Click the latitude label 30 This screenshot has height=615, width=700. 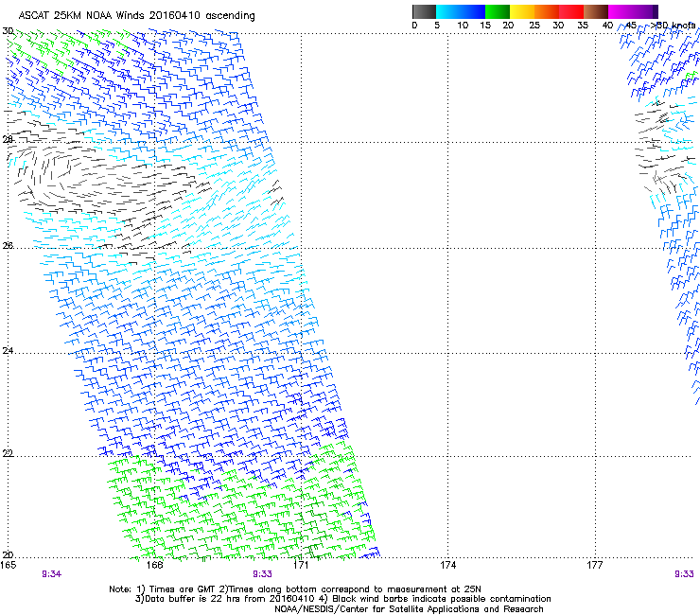click(x=8, y=31)
